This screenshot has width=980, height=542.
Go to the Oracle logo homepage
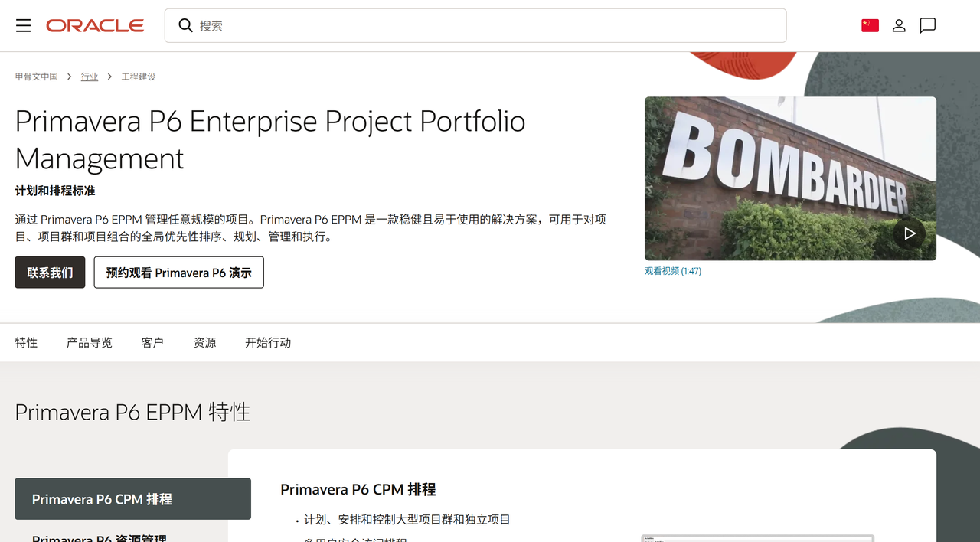95,26
